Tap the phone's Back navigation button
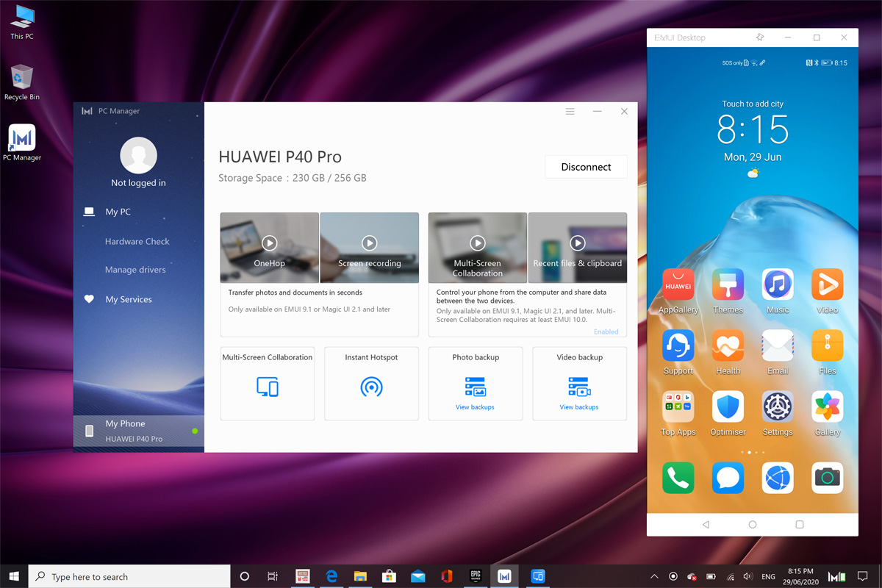The image size is (882, 588). point(706,525)
